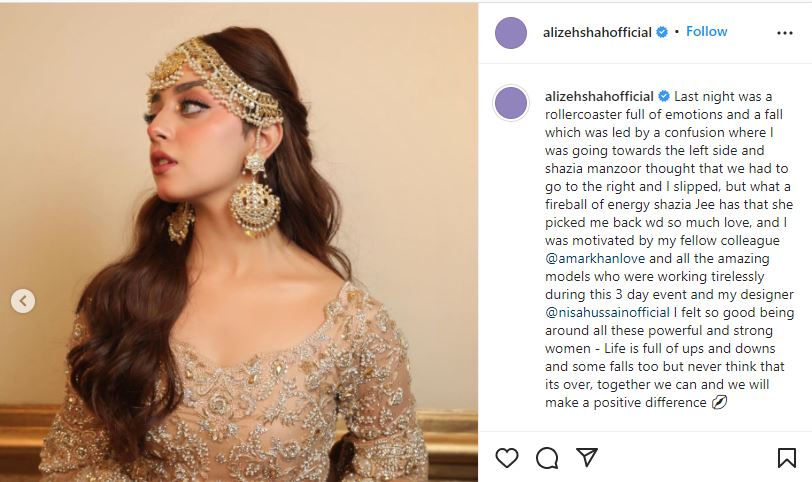Viewport: 812px width, 482px height.
Task: Click the feather emoji ending the caption
Action: click(719, 402)
